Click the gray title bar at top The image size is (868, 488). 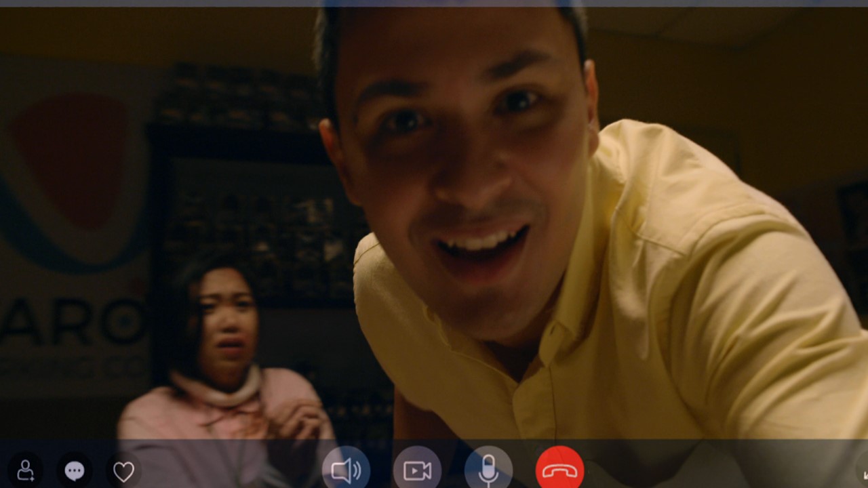tap(434, 3)
